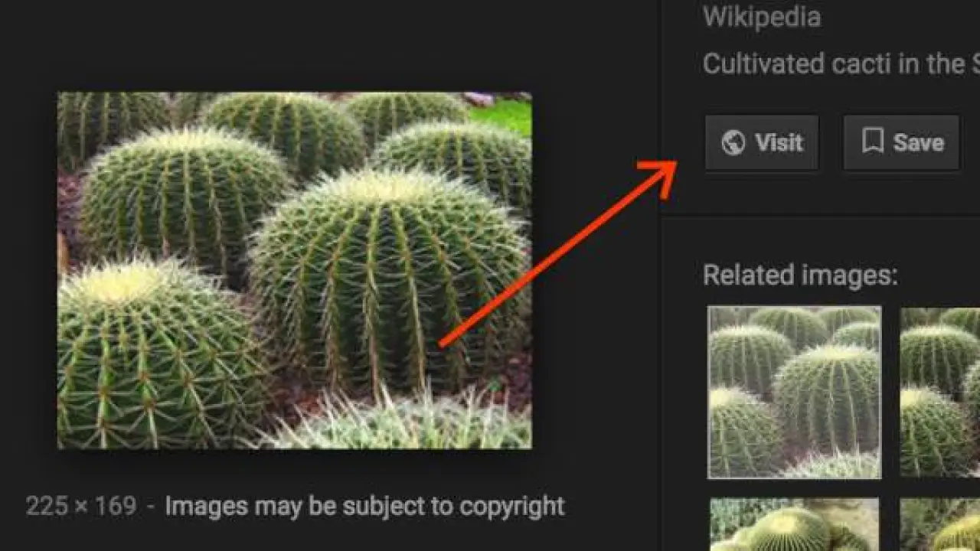Click the bookmark icon on the Save button
The width and height of the screenshot is (980, 551).
[x=873, y=142]
